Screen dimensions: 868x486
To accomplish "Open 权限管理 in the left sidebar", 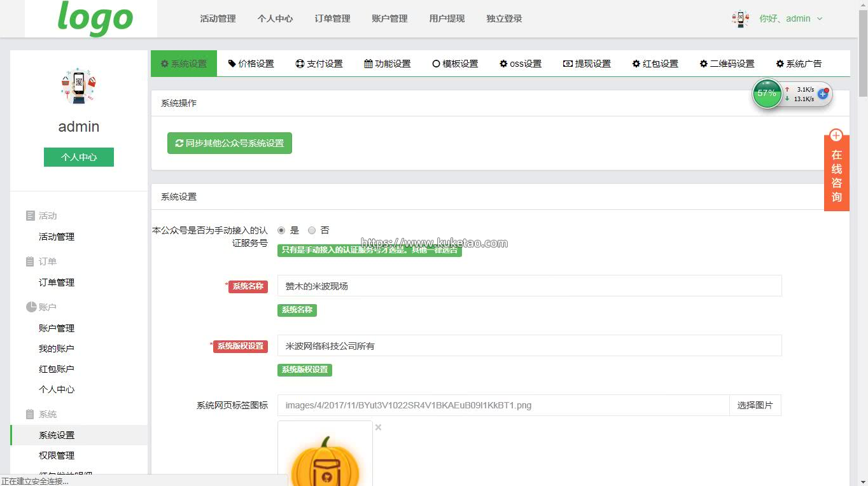I will pos(57,455).
